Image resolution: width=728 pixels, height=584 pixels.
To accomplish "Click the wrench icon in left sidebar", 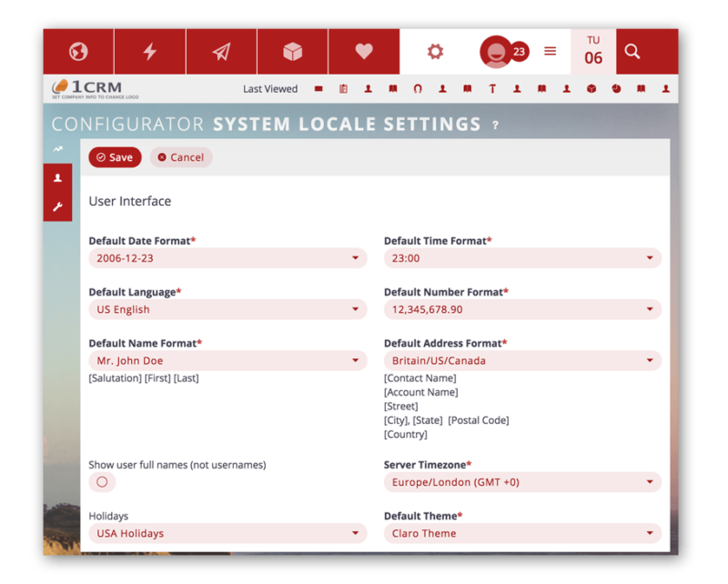I will [58, 206].
